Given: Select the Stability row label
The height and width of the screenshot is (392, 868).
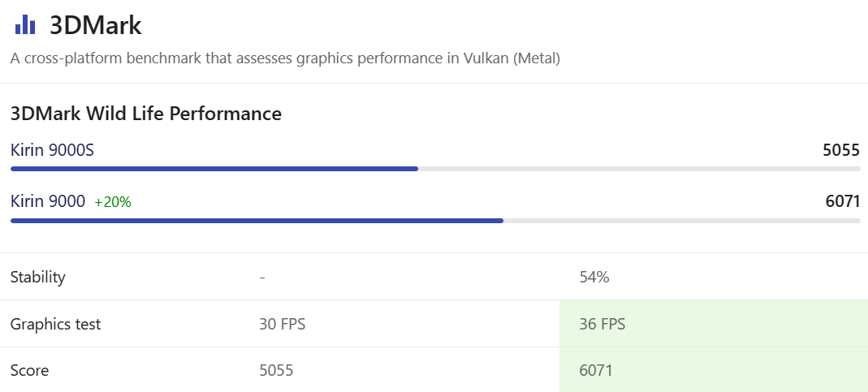Looking at the screenshot, I should (37, 277).
